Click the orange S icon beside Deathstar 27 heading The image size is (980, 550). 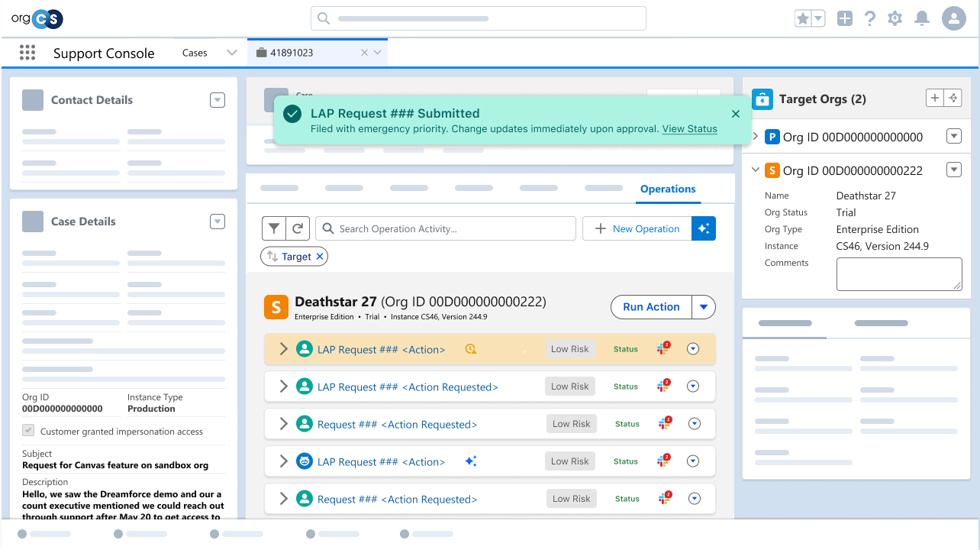click(276, 307)
